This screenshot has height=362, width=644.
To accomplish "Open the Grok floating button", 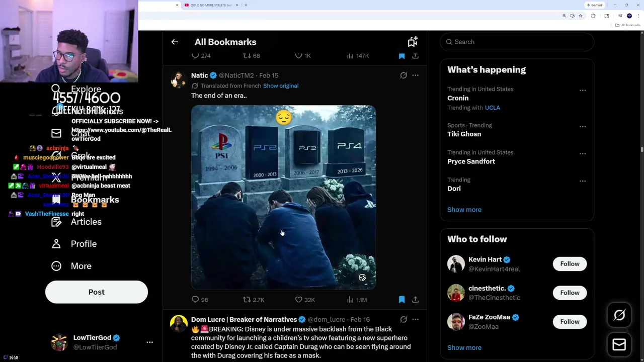I will click(x=619, y=315).
